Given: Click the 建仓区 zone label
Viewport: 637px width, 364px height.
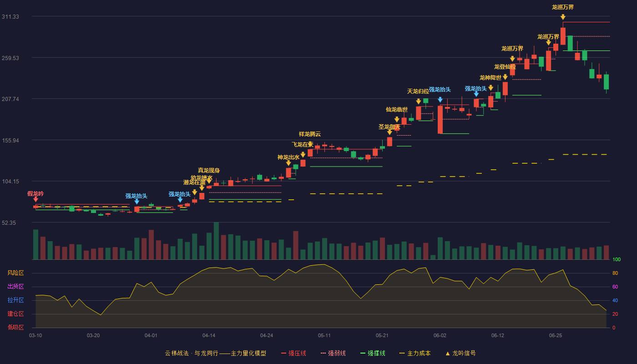Looking at the screenshot, I should [15, 314].
